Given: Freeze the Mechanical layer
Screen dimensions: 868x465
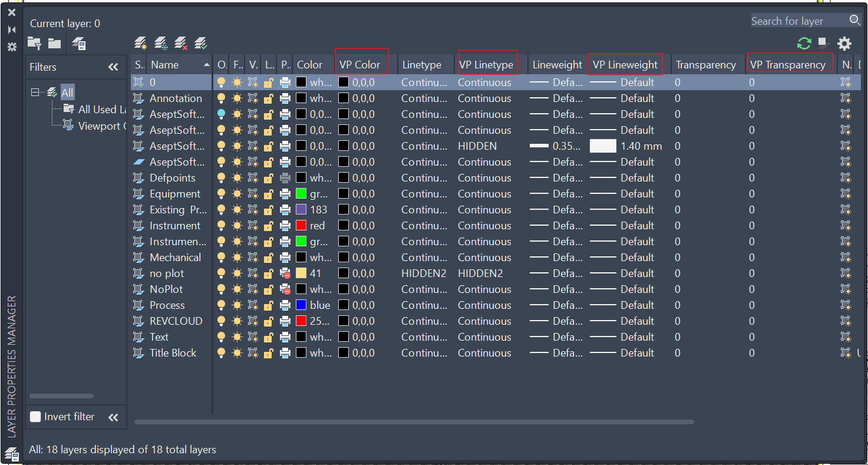Looking at the screenshot, I should tap(237, 258).
